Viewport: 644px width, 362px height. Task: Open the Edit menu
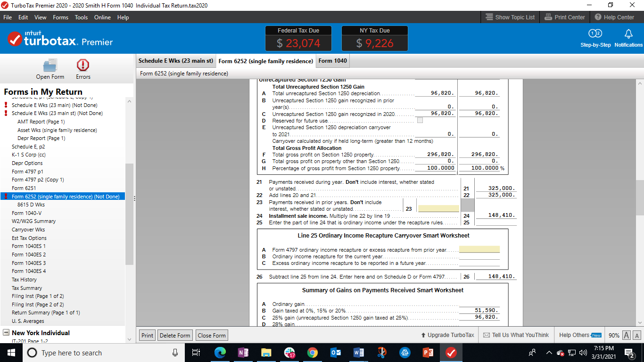coord(23,17)
